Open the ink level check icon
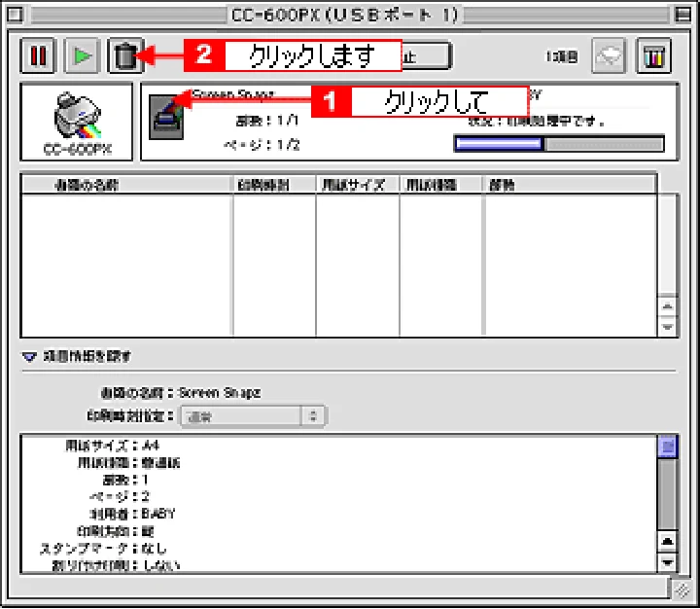This screenshot has height=609, width=700. tap(653, 55)
